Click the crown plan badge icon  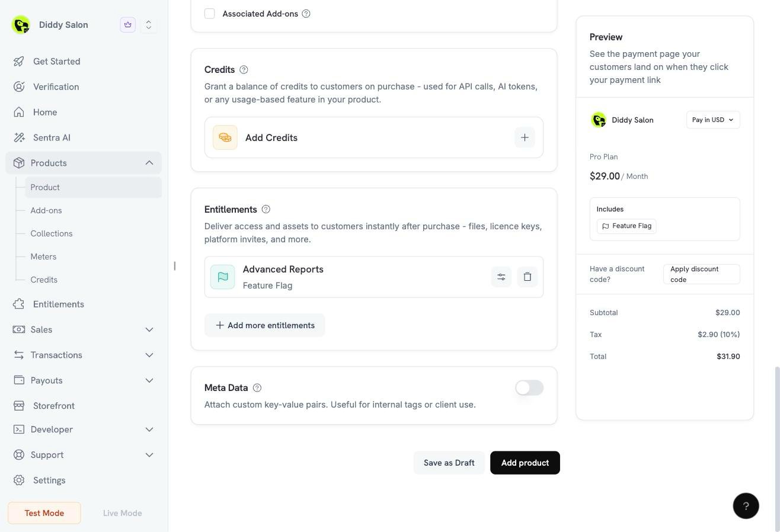pos(127,24)
